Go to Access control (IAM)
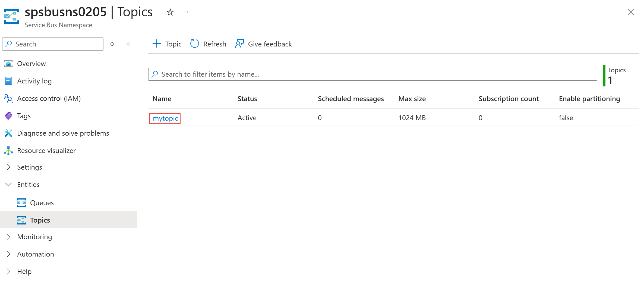 pos(49,98)
